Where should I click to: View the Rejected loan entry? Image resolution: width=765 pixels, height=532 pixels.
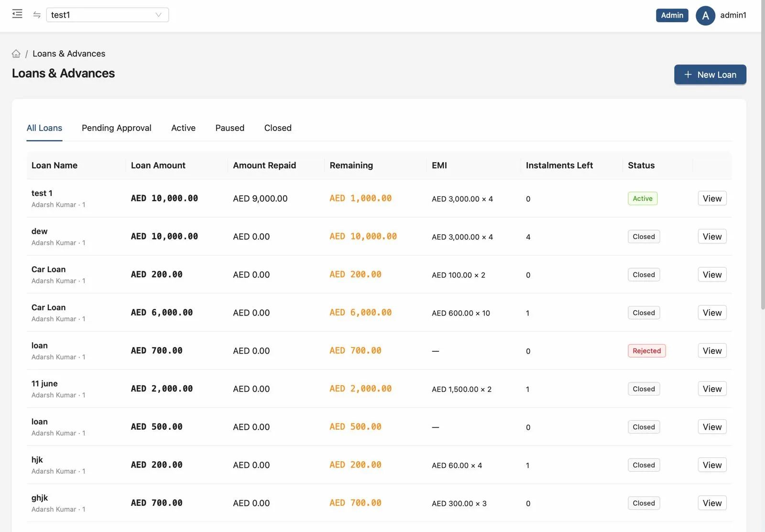coord(712,351)
